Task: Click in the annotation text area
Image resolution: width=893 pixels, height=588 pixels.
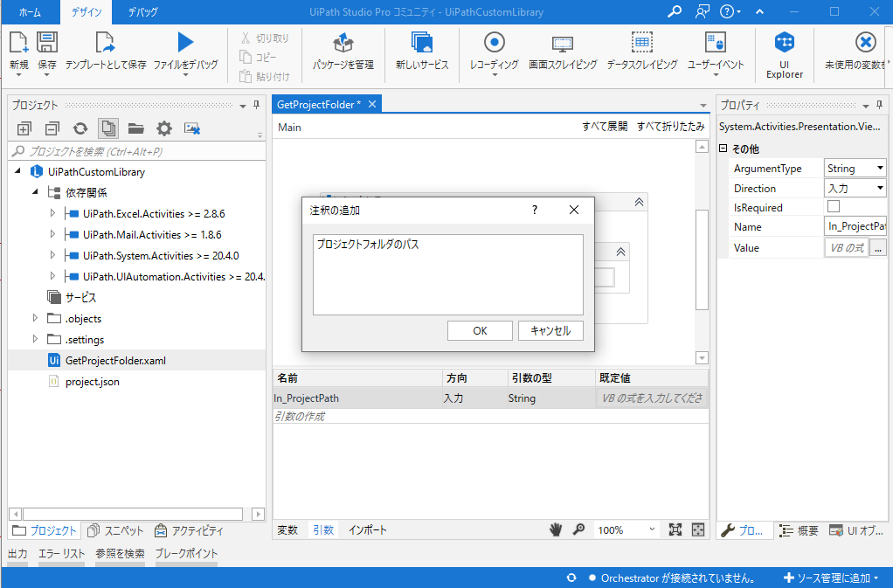Action: point(448,274)
